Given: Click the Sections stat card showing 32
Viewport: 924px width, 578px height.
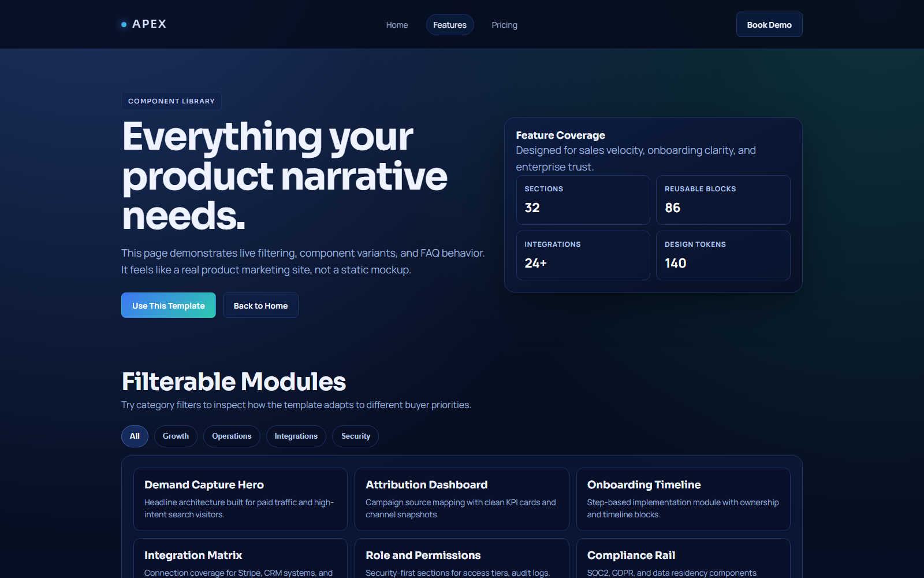Looking at the screenshot, I should pyautogui.click(x=583, y=199).
